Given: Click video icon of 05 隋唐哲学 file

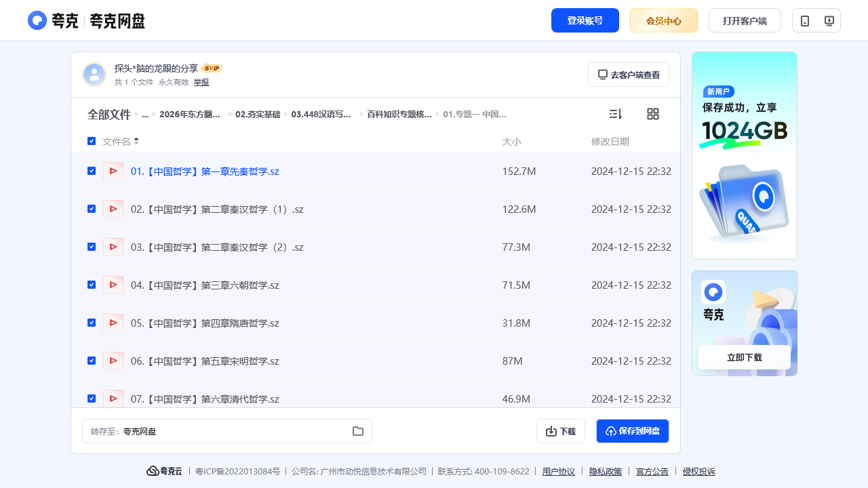Looking at the screenshot, I should 113,323.
